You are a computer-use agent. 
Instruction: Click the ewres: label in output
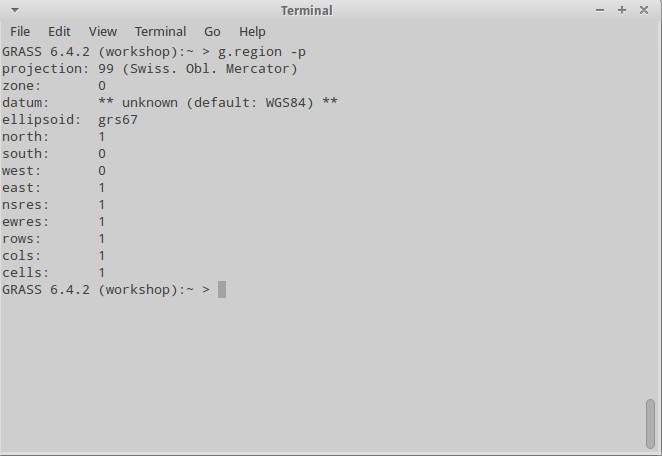[x=25, y=222]
